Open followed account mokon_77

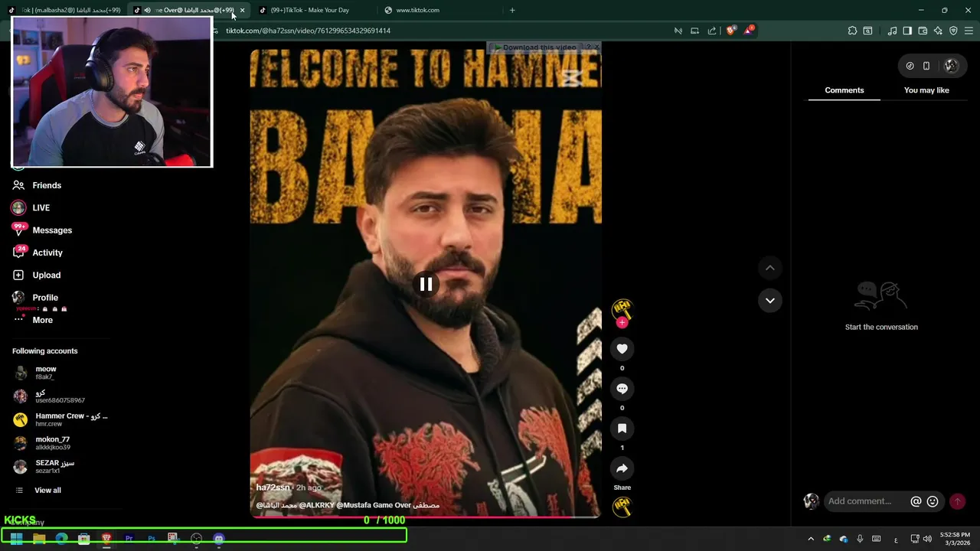click(x=52, y=443)
